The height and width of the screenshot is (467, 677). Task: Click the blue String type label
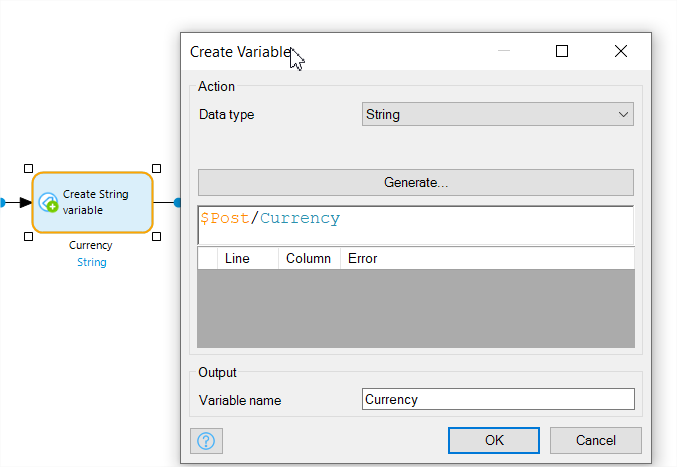pyautogui.click(x=92, y=262)
